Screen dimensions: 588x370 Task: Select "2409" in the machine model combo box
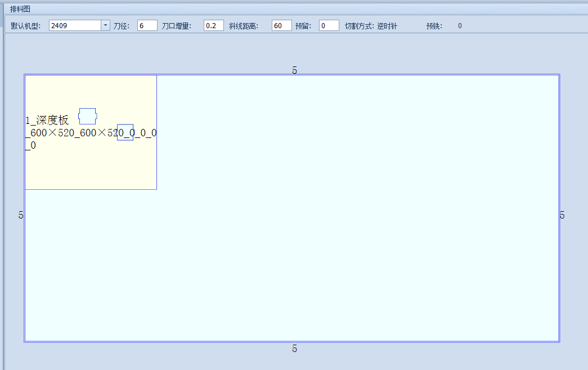(73, 25)
